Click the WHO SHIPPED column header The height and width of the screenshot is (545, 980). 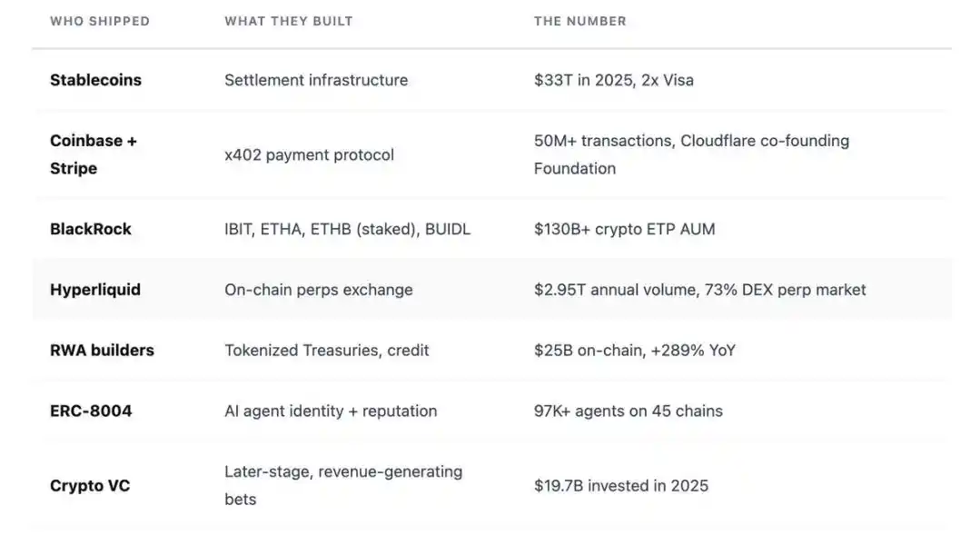tap(100, 21)
